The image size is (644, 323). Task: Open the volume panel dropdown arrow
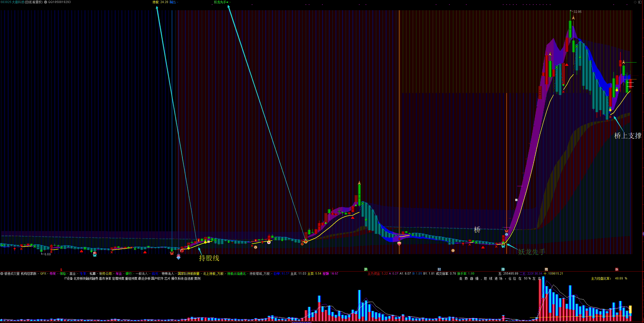tap(2, 274)
